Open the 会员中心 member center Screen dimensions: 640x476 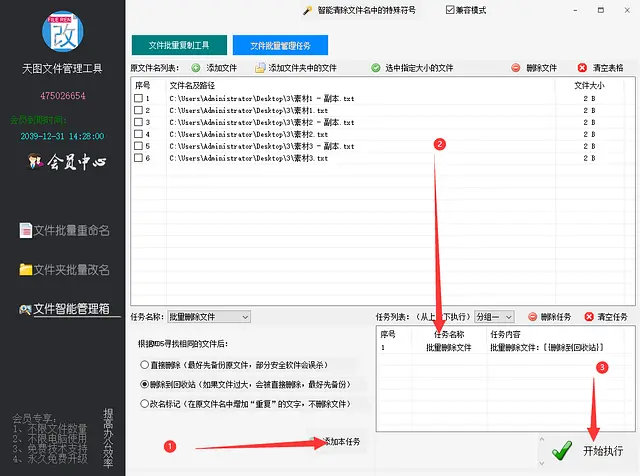pyautogui.click(x=67, y=162)
